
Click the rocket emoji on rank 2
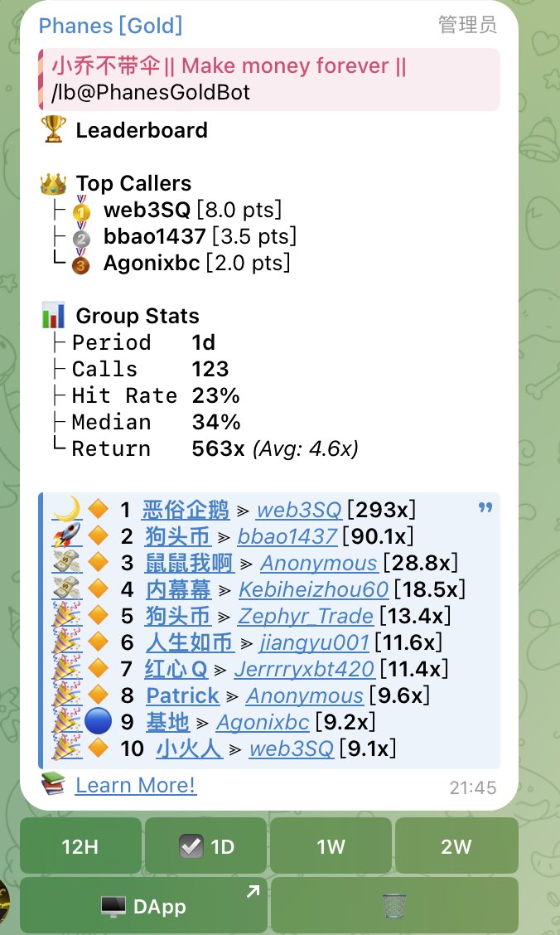[65, 536]
